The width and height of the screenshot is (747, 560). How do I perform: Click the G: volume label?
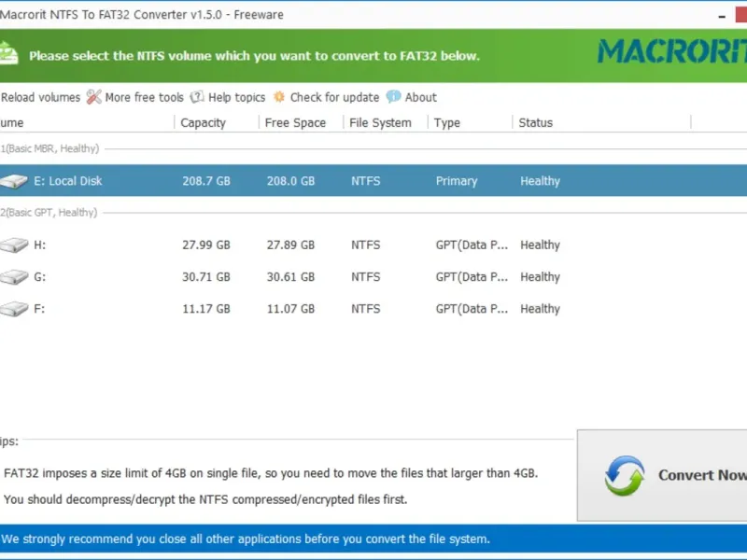tap(39, 277)
